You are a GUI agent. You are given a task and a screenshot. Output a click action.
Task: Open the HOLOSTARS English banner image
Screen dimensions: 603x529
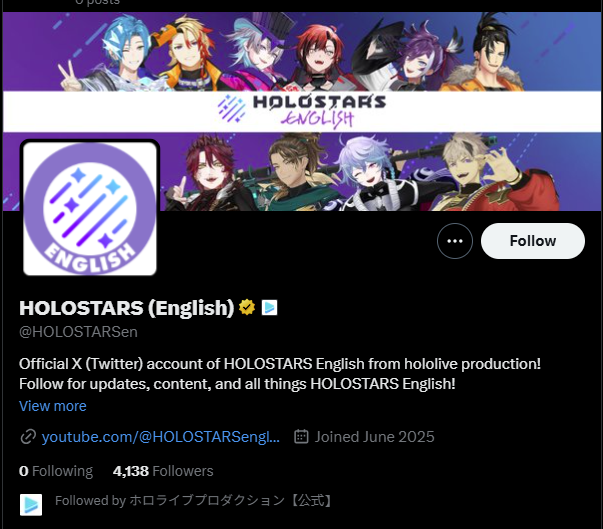302,111
